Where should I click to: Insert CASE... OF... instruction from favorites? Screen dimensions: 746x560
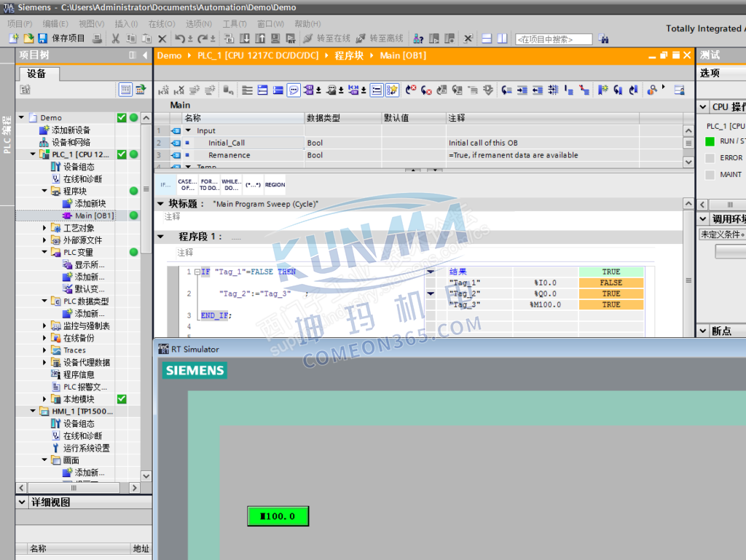pos(187,185)
